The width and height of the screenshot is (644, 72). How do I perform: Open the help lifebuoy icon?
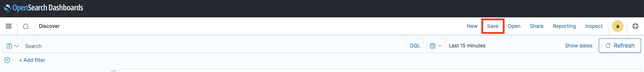point(635,26)
